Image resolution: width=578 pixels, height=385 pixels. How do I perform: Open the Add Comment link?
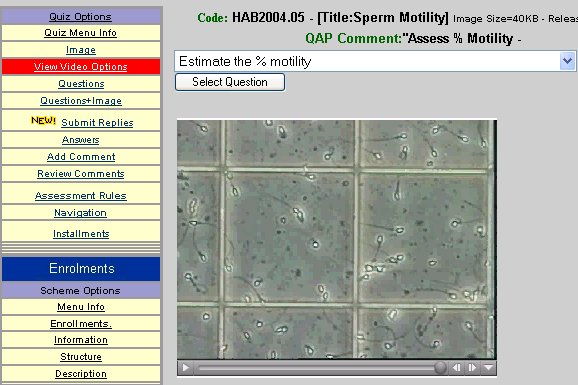point(81,157)
